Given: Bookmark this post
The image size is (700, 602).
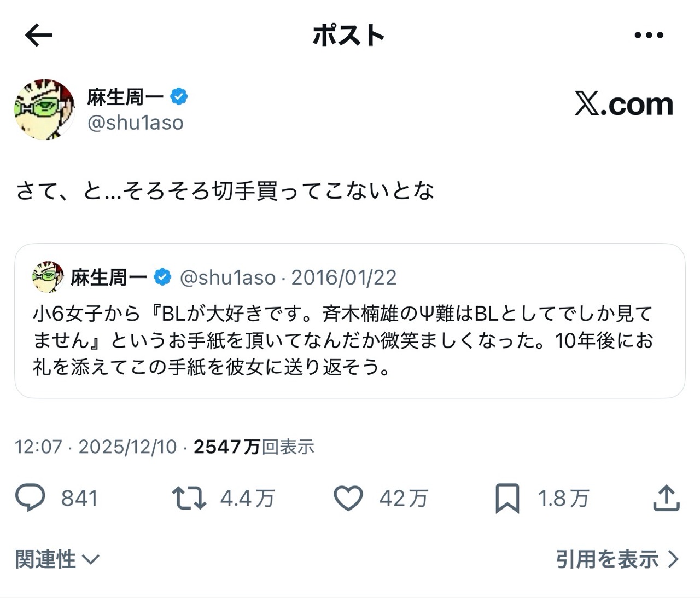Looking at the screenshot, I should pyautogui.click(x=507, y=499).
